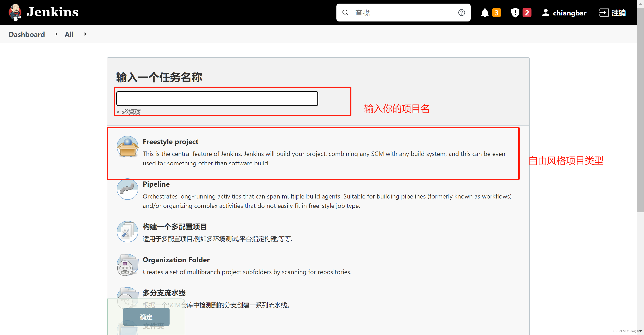
Task: Click the chiangbar user icon
Action: [x=546, y=13]
